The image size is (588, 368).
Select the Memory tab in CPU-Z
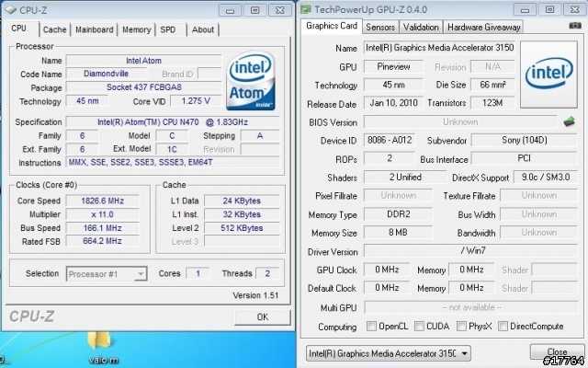click(137, 29)
